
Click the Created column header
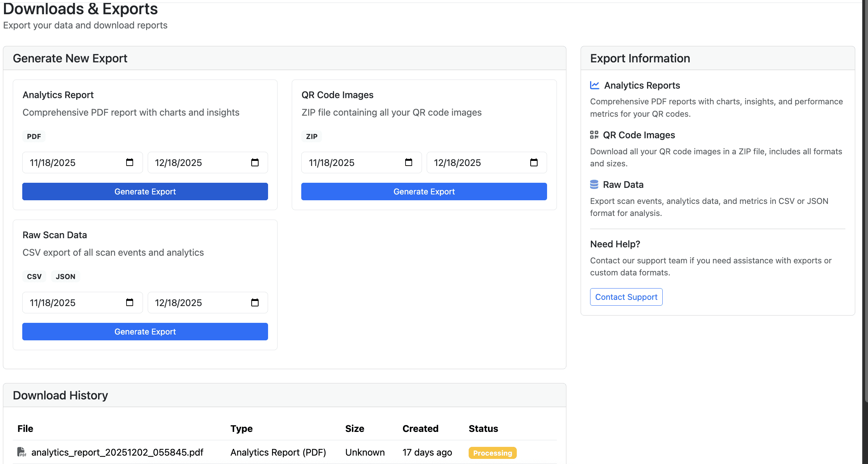point(420,429)
